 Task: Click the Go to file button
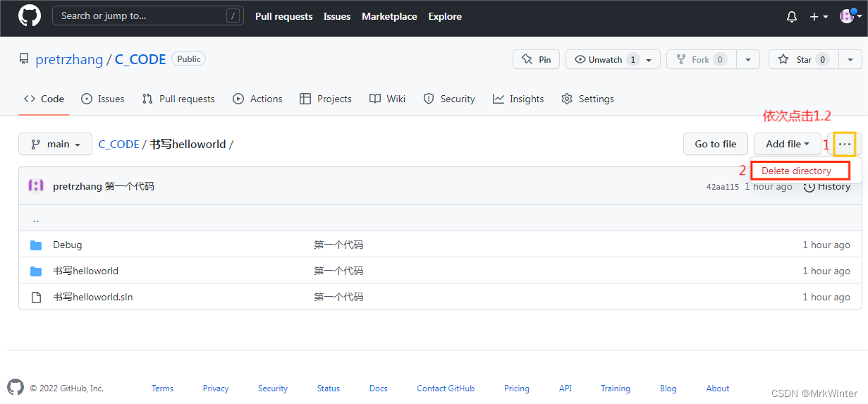pyautogui.click(x=716, y=144)
